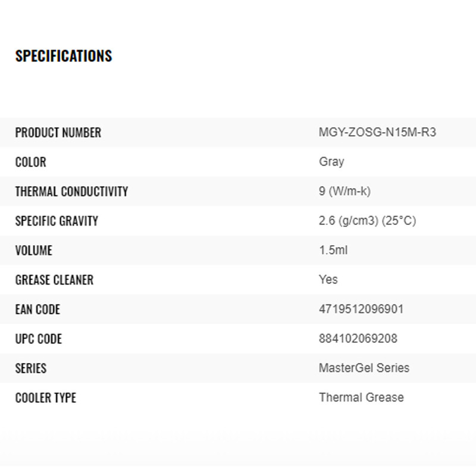
Task: Click the VOLUME row label
Action: coord(34,250)
